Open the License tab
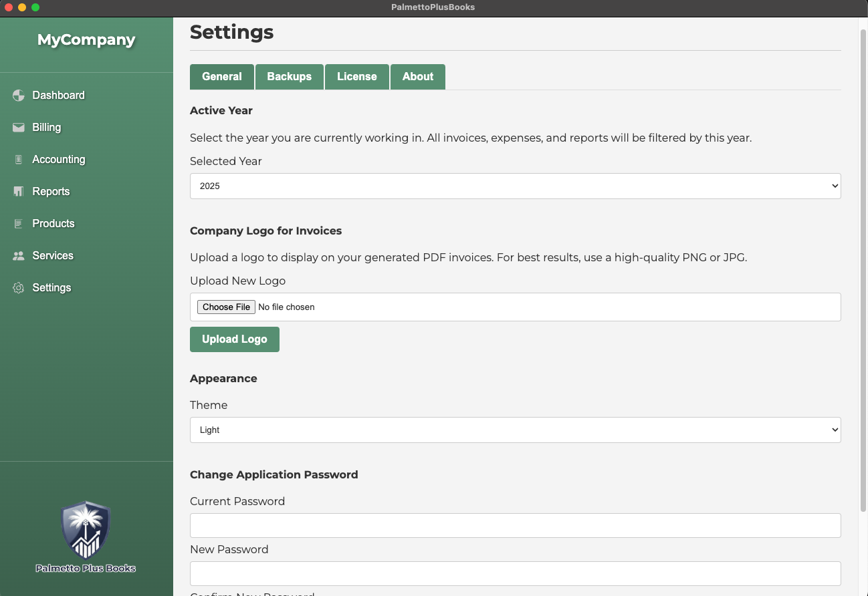The width and height of the screenshot is (868, 596). pyautogui.click(x=356, y=77)
